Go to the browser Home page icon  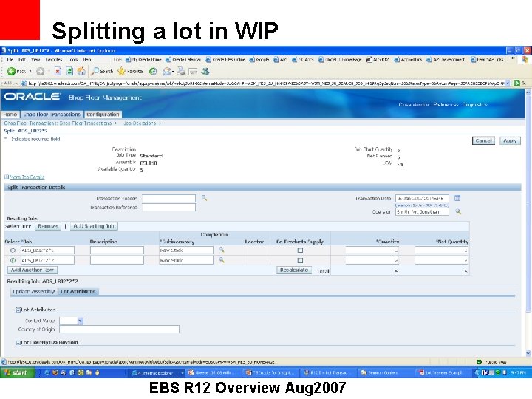click(x=81, y=71)
